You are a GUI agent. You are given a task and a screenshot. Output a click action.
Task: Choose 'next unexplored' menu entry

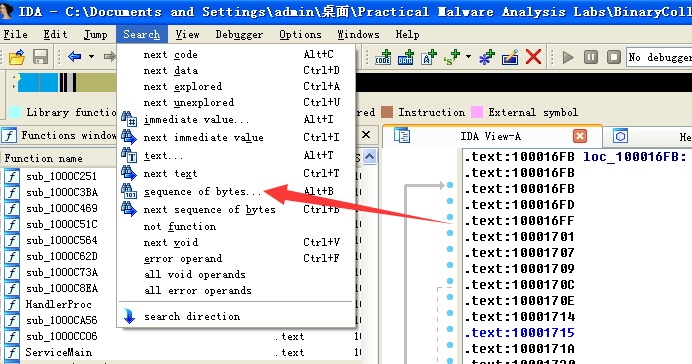pos(236,102)
